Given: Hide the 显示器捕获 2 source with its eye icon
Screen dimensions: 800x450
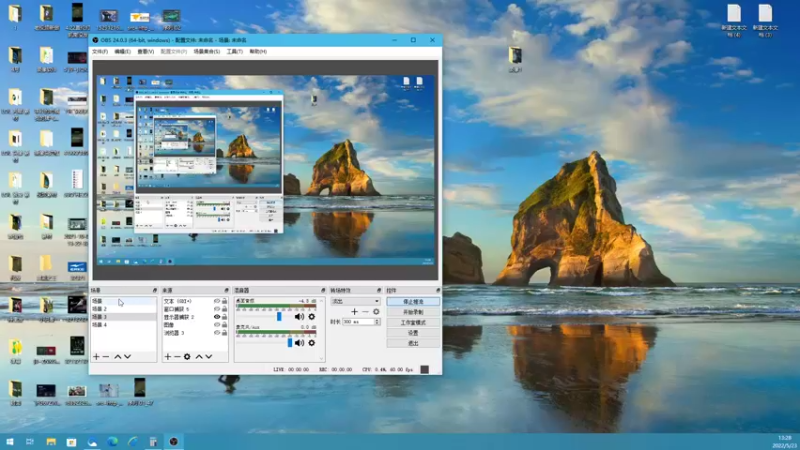Looking at the screenshot, I should point(217,317).
